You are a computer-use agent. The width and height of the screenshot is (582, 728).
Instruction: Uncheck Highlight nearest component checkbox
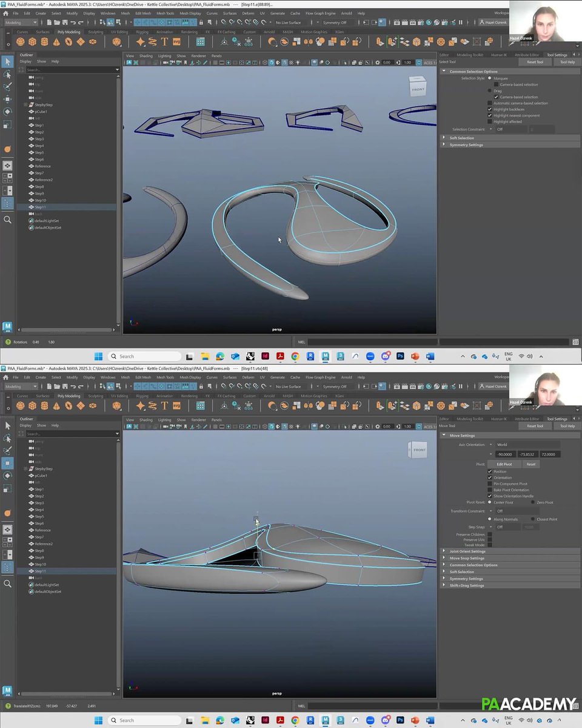click(490, 115)
